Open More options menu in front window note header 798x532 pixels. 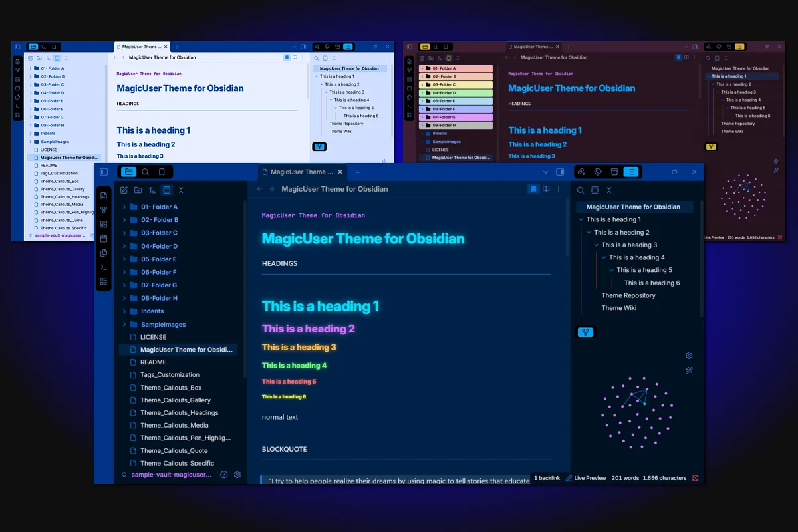559,189
